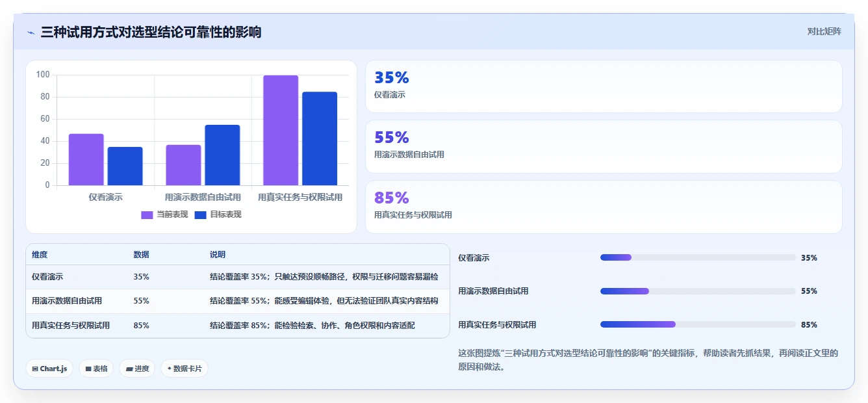Click the 结论覆盖率 35% description cell
The width and height of the screenshot is (868, 403).
(327, 277)
